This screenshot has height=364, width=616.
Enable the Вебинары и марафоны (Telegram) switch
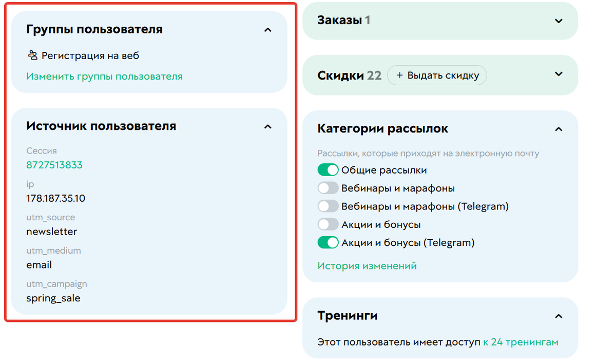click(328, 206)
